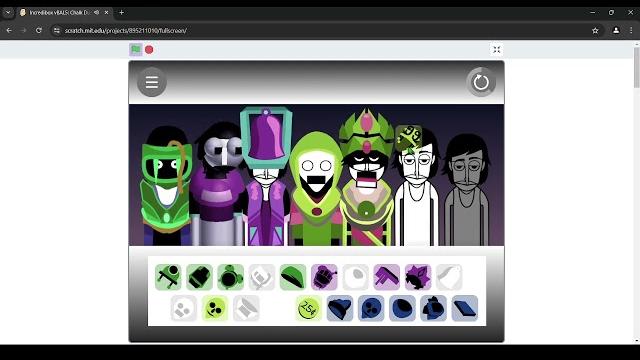Select the lime green three-dot face icon
640x360 pixels.
tap(215, 308)
